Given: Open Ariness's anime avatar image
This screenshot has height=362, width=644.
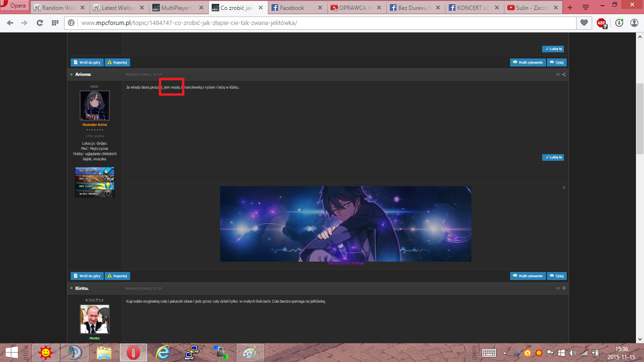Looking at the screenshot, I should 95,106.
